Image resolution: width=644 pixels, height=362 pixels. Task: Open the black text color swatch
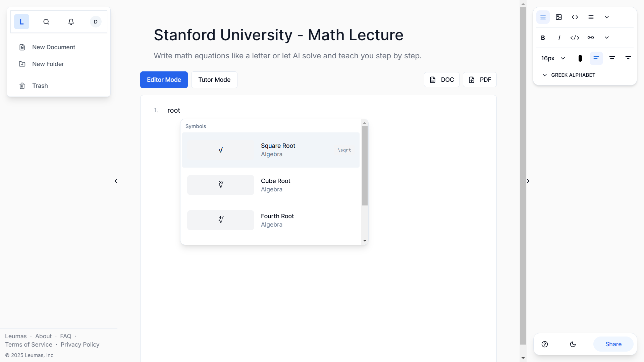click(580, 58)
